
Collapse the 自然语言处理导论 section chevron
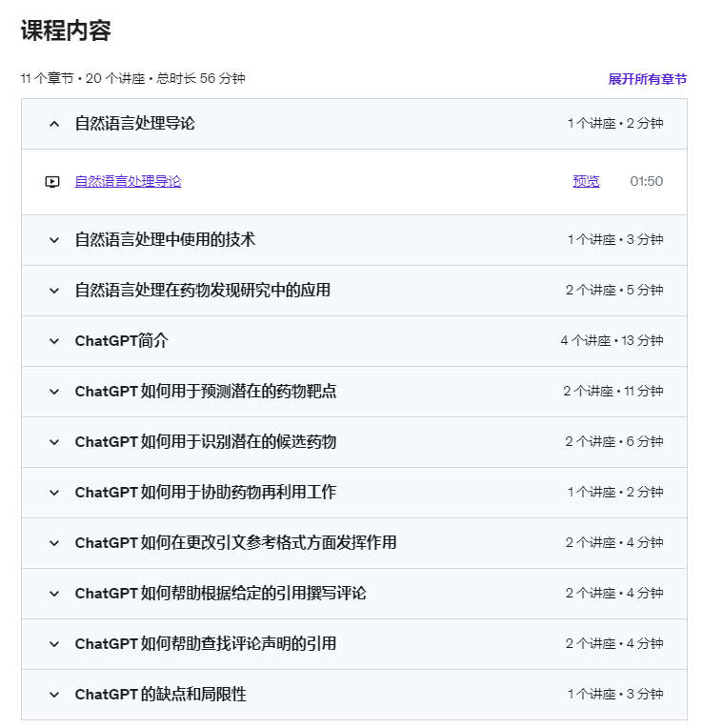[x=54, y=124]
